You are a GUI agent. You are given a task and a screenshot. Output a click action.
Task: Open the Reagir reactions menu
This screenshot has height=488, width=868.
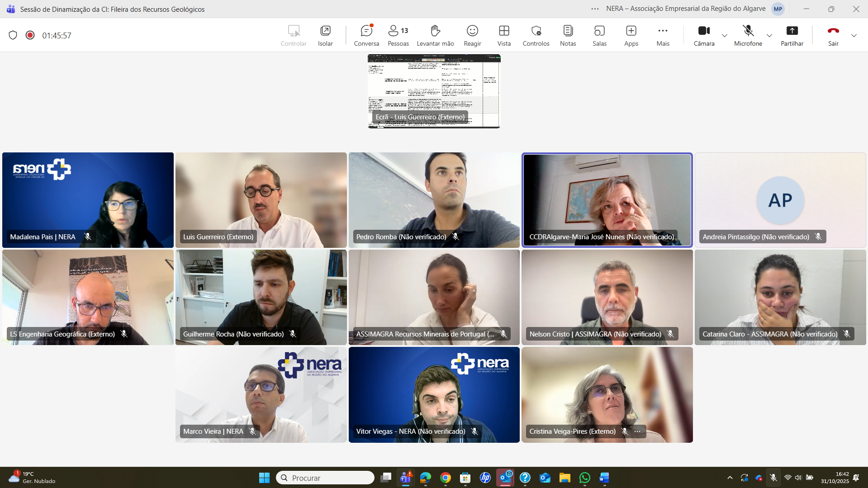click(472, 35)
